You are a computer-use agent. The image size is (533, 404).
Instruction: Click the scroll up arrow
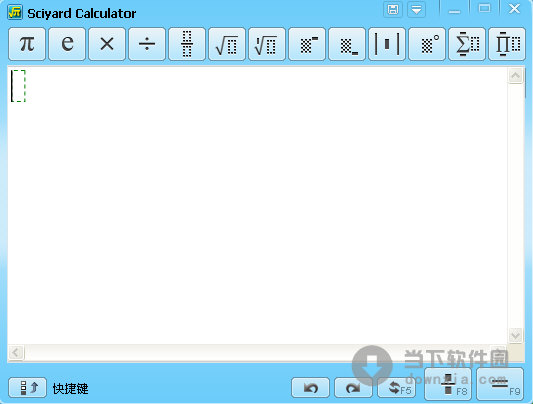[x=516, y=76]
